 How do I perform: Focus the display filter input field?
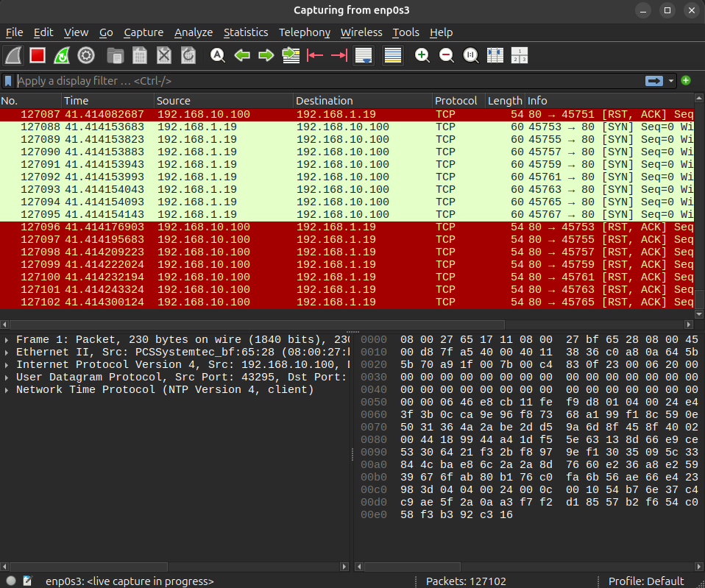pos(330,81)
